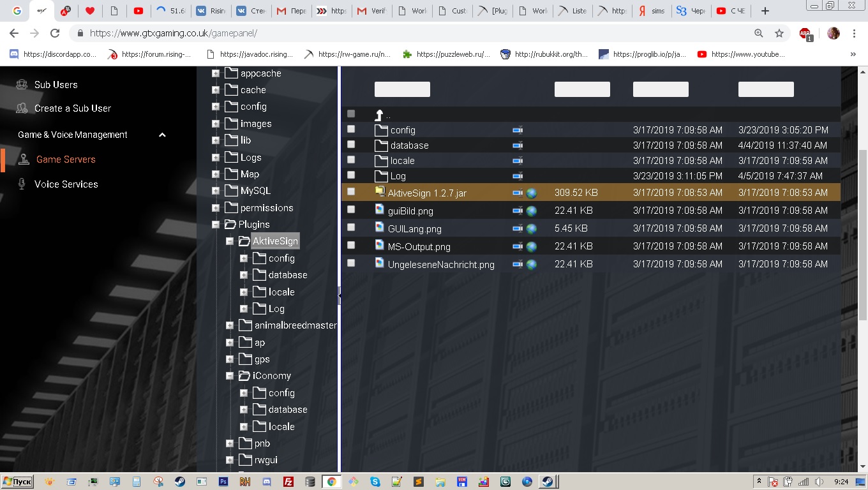Open the Game Servers menu item

[x=65, y=160]
